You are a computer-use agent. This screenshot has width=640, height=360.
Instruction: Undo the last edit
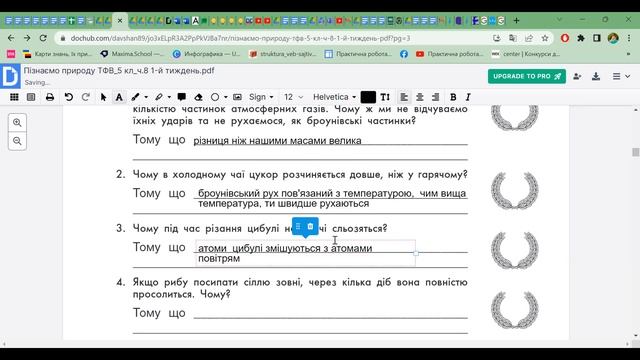click(69, 97)
